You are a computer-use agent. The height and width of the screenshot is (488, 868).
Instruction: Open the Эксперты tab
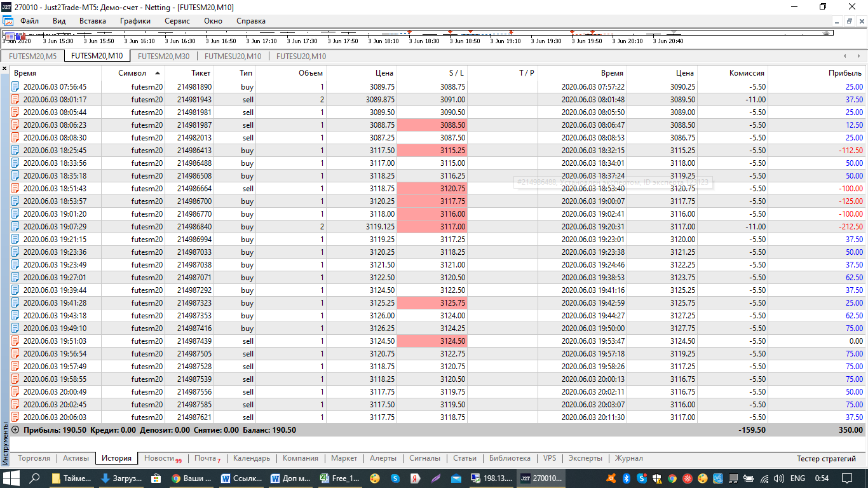(585, 458)
